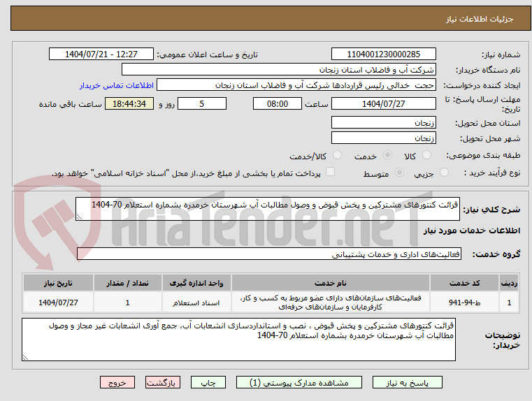Click the شهر محل تحویل field
The image size is (532, 401).
tap(383, 138)
